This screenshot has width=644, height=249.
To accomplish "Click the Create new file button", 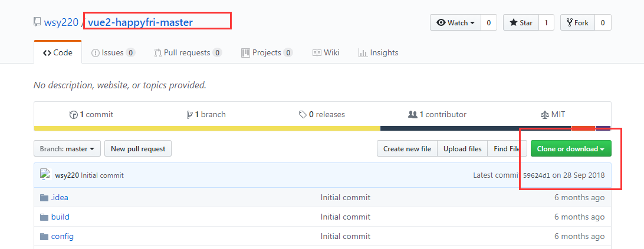I will (407, 148).
